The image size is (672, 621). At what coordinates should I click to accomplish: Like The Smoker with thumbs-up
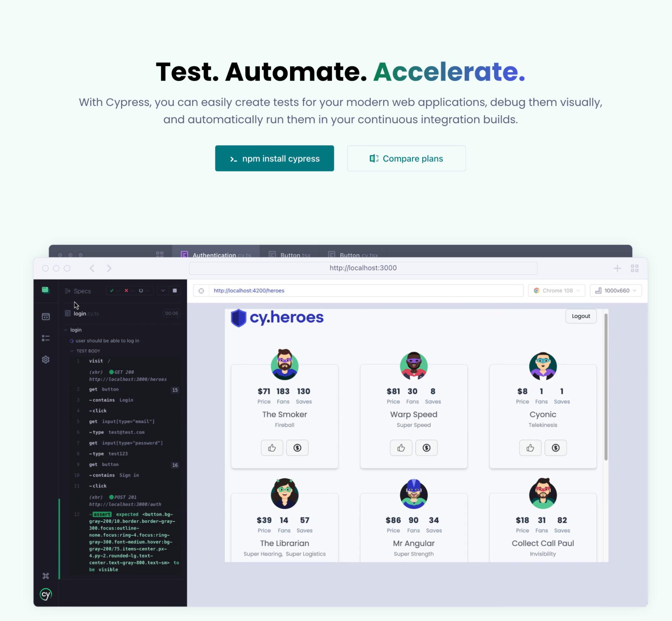(x=272, y=448)
